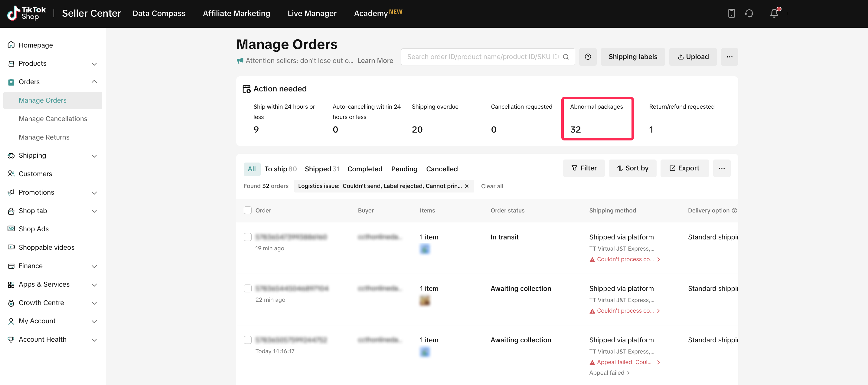Open the more options menu beside Upload
The image size is (868, 385).
[729, 57]
